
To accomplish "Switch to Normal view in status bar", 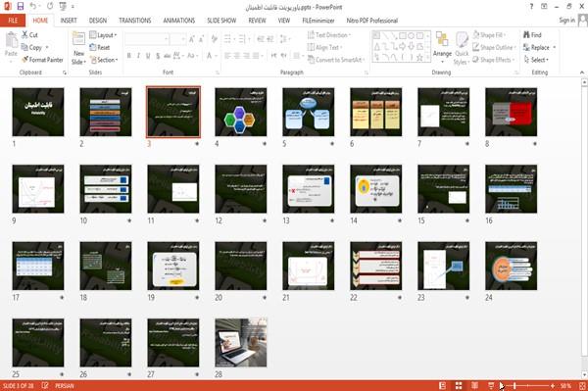I will coord(443,385).
